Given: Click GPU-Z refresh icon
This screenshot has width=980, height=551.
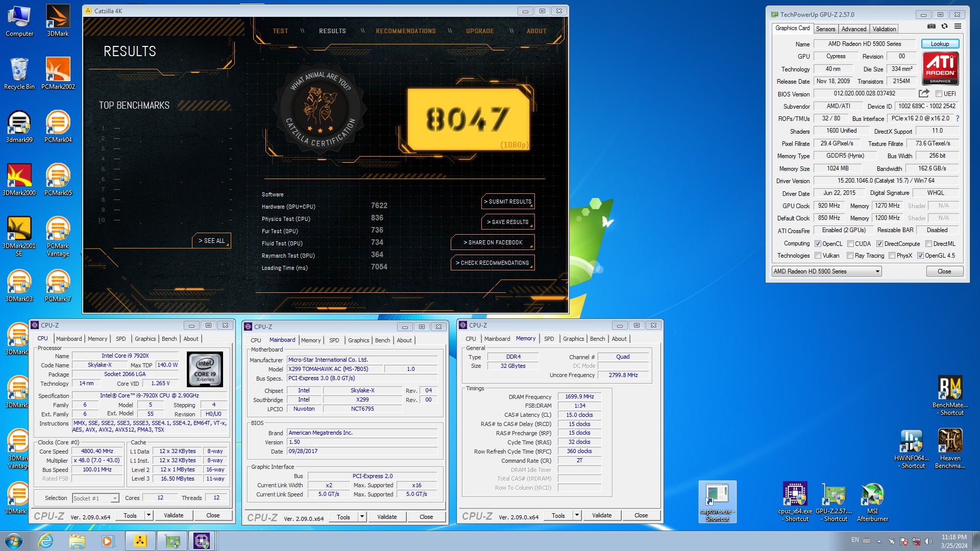Looking at the screenshot, I should (944, 27).
